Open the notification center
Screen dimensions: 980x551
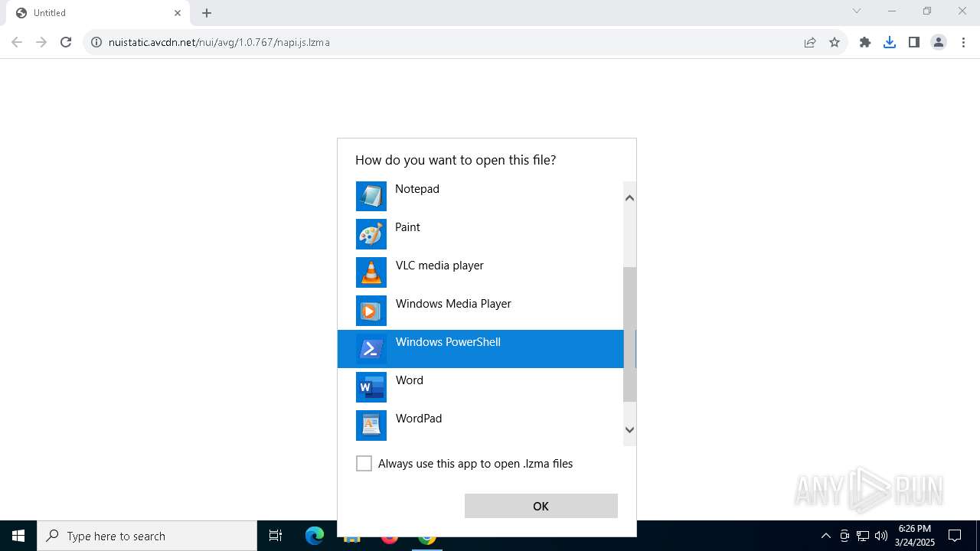pyautogui.click(x=955, y=536)
